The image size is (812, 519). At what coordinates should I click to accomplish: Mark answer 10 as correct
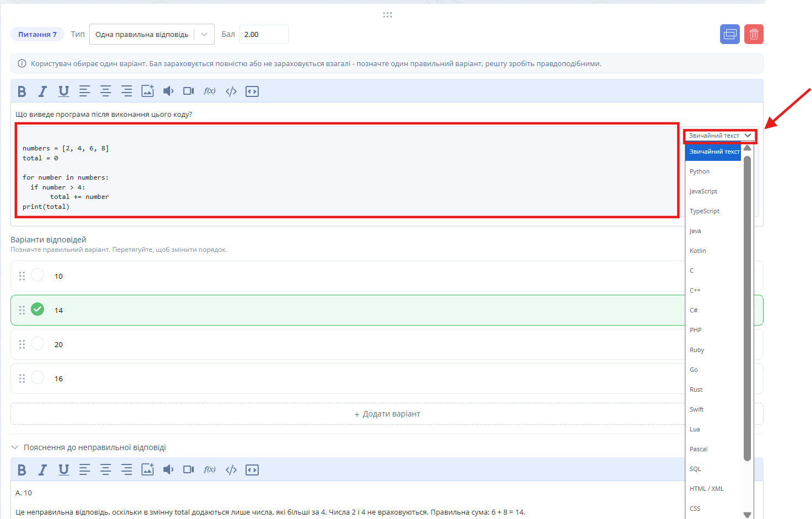point(37,275)
